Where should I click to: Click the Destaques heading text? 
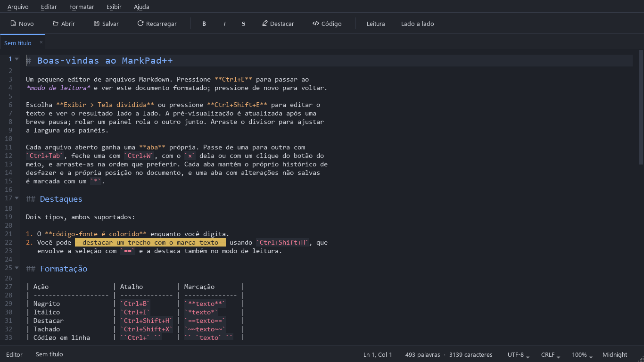(x=61, y=199)
